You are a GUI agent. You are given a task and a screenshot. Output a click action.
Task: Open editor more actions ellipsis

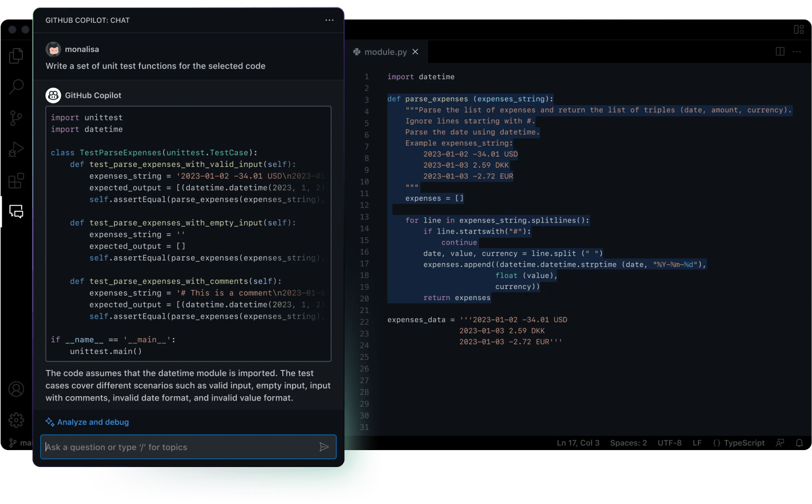(x=797, y=51)
